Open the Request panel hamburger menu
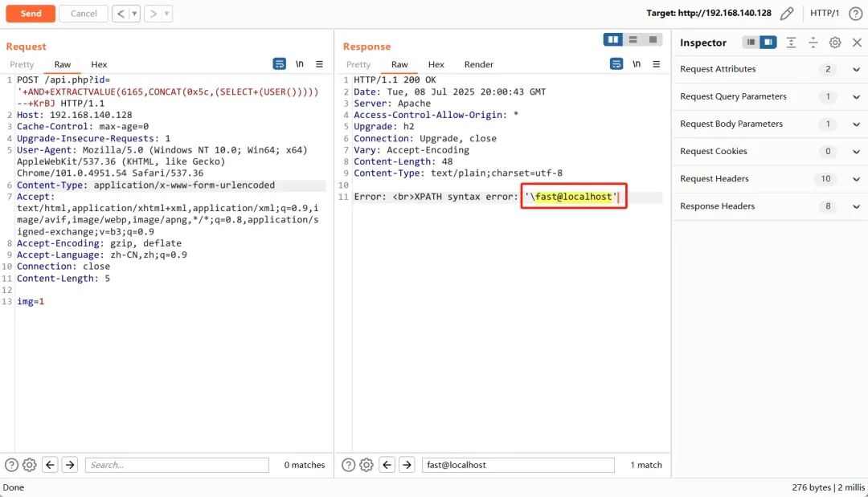Viewport: 868px width, 497px height. [x=319, y=64]
